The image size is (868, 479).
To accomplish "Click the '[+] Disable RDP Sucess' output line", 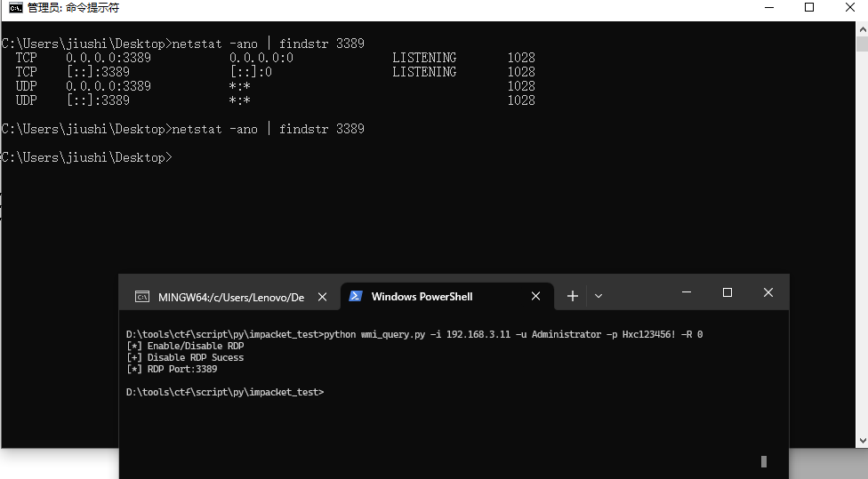I will (185, 357).
